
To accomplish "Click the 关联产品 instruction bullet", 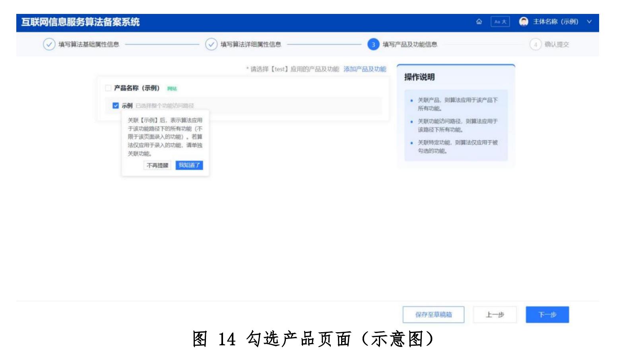I will (x=457, y=104).
